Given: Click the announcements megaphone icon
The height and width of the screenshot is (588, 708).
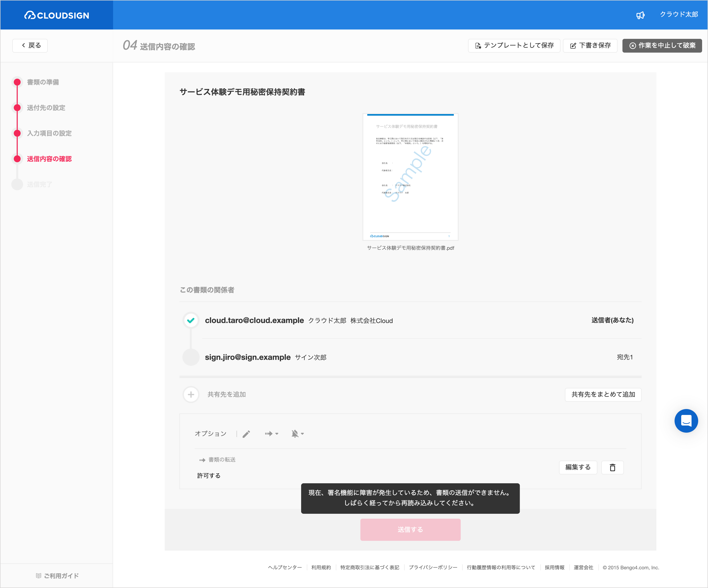Looking at the screenshot, I should point(640,15).
